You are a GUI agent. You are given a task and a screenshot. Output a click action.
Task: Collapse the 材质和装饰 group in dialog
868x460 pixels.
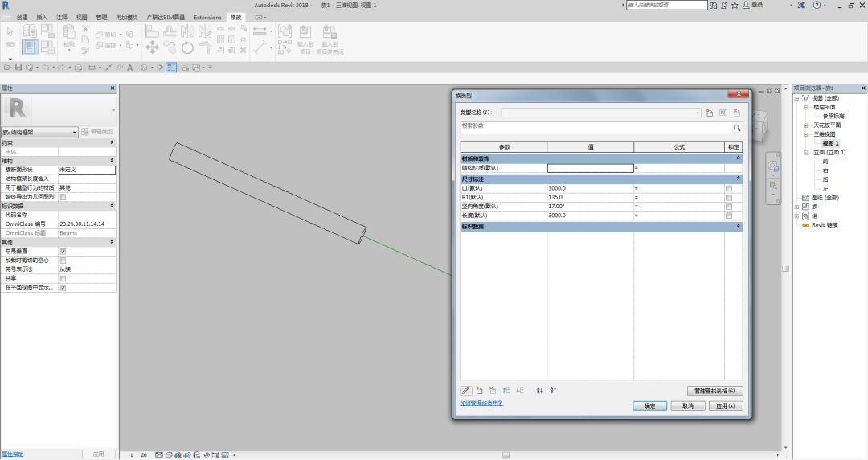coord(738,158)
